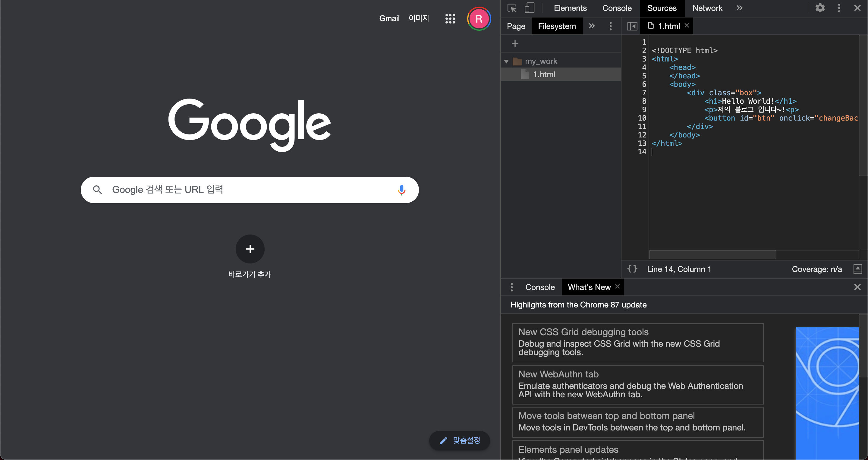
Task: Select 1.html in the file tree
Action: tap(544, 74)
